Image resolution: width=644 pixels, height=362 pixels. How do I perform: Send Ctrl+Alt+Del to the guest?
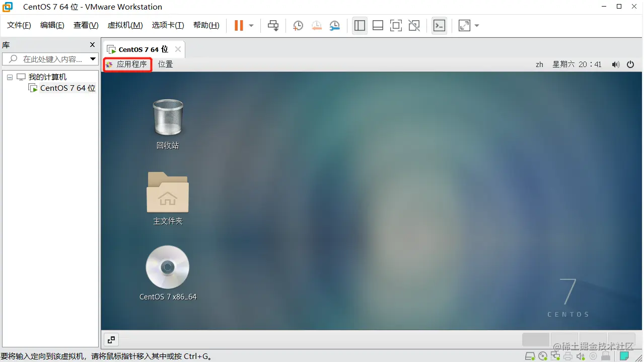[x=273, y=25]
